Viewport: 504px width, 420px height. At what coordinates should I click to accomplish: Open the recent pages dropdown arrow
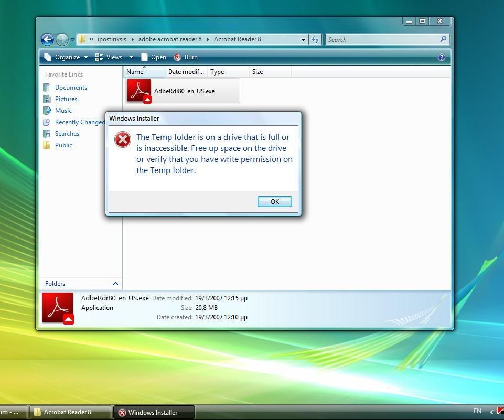72,40
